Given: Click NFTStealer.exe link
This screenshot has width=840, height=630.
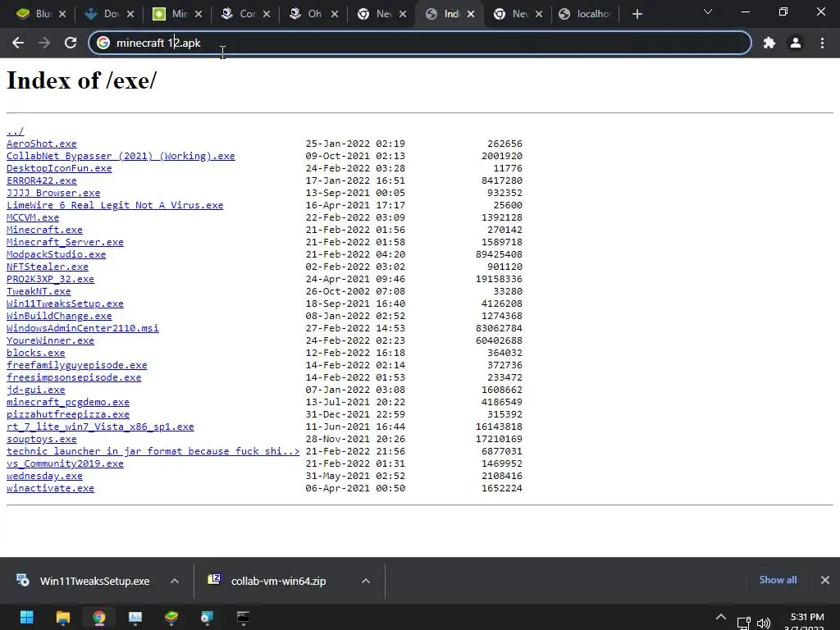Looking at the screenshot, I should tap(47, 267).
